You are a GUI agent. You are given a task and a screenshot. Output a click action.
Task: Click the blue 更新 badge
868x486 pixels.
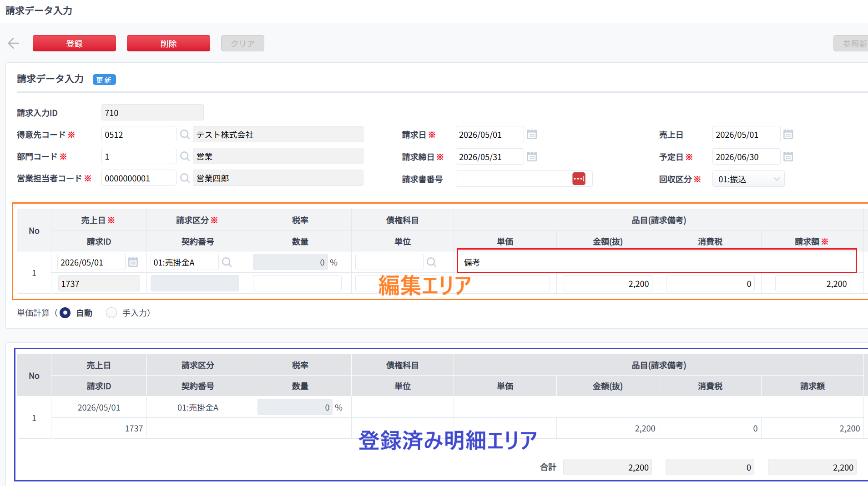tap(104, 80)
